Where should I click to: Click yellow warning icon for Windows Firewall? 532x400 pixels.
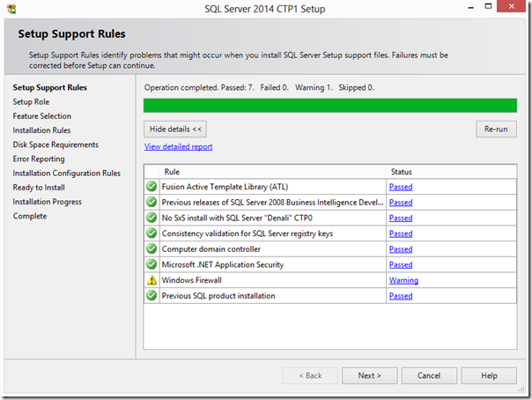tap(151, 280)
